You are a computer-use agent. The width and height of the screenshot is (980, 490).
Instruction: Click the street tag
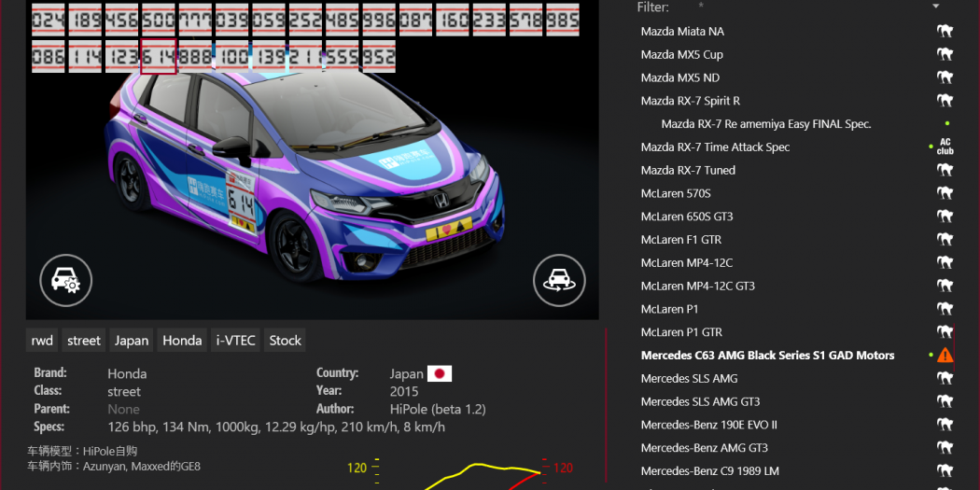click(x=84, y=340)
